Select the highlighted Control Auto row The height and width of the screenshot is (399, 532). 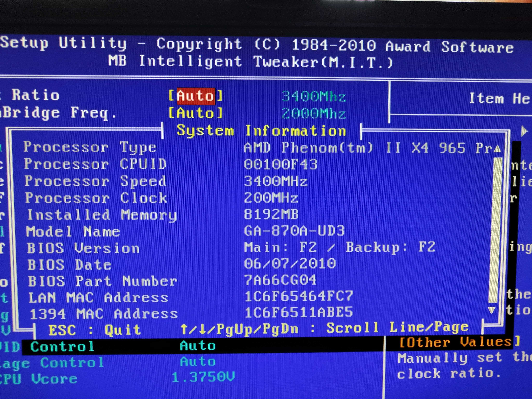pyautogui.click(x=203, y=346)
